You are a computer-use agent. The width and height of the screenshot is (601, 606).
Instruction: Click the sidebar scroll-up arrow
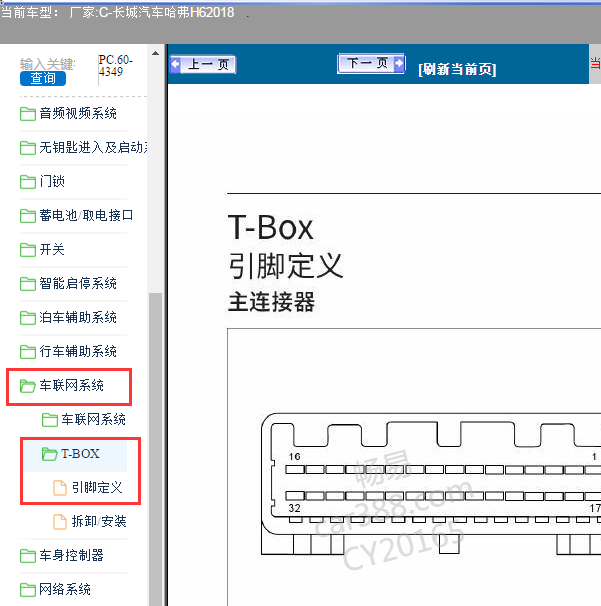pyautogui.click(x=155, y=53)
